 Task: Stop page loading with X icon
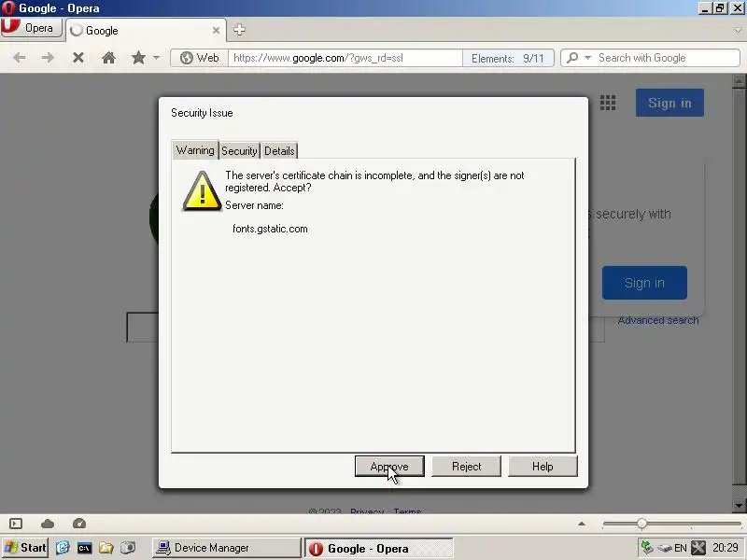(x=78, y=58)
